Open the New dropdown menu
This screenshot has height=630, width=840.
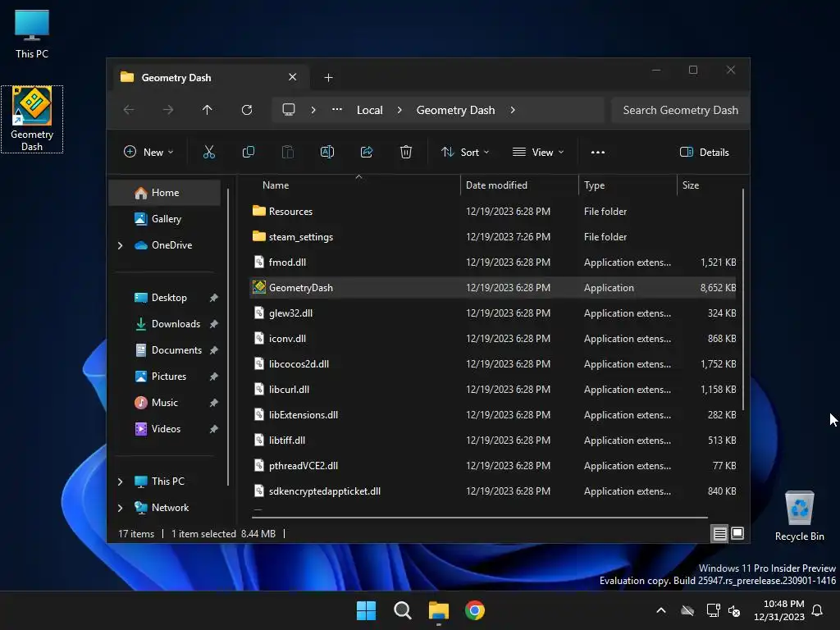(x=148, y=152)
